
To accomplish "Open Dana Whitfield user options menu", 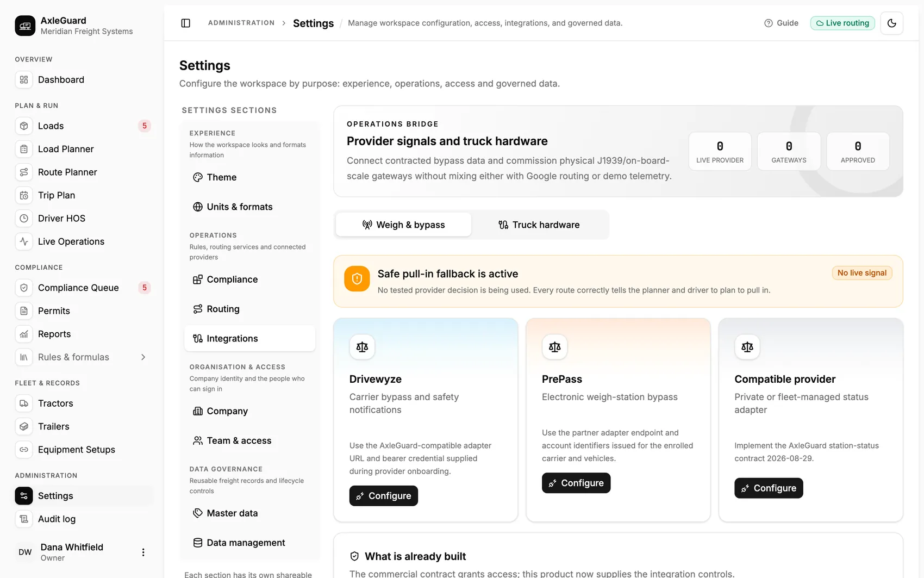I will pyautogui.click(x=143, y=552).
